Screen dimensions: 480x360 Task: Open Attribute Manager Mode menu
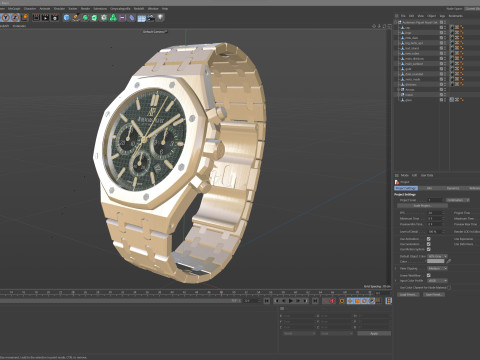tap(405, 175)
